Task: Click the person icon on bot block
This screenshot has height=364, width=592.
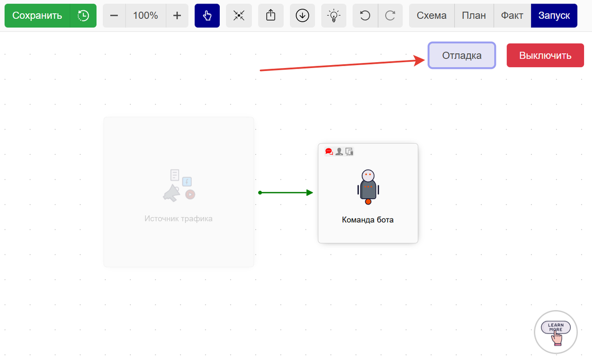Action: (339, 151)
